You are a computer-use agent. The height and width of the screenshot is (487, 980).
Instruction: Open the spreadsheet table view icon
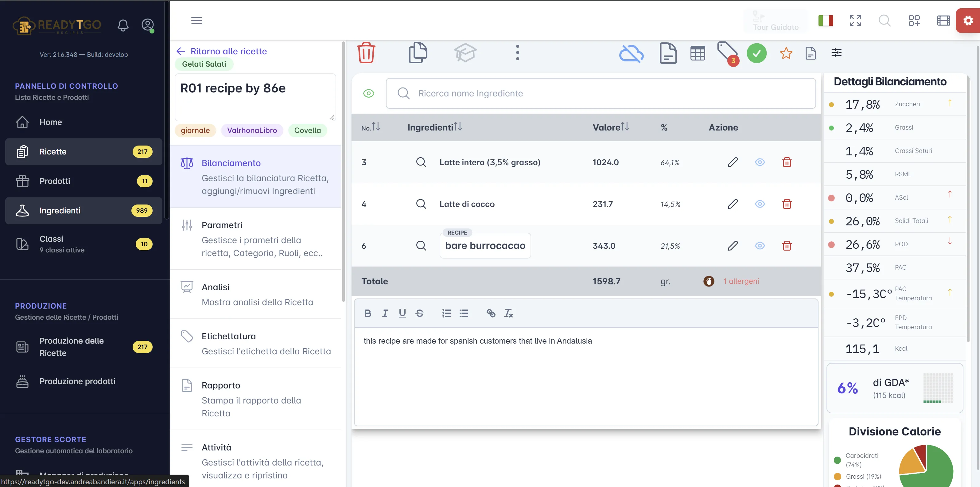pos(698,53)
